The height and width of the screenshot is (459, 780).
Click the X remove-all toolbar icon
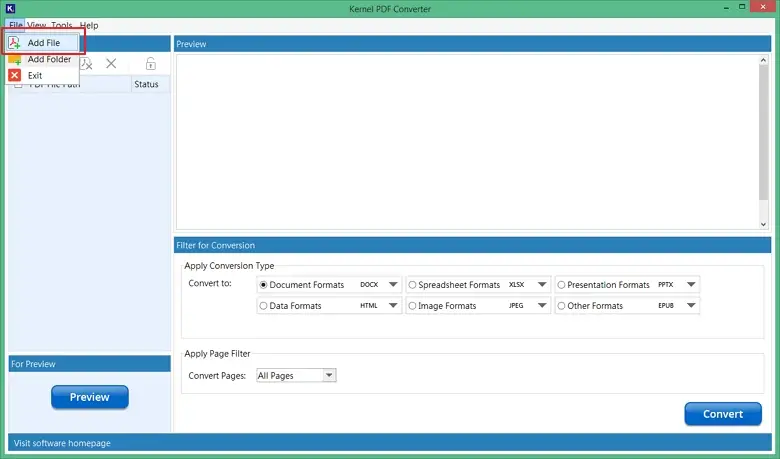click(x=111, y=63)
